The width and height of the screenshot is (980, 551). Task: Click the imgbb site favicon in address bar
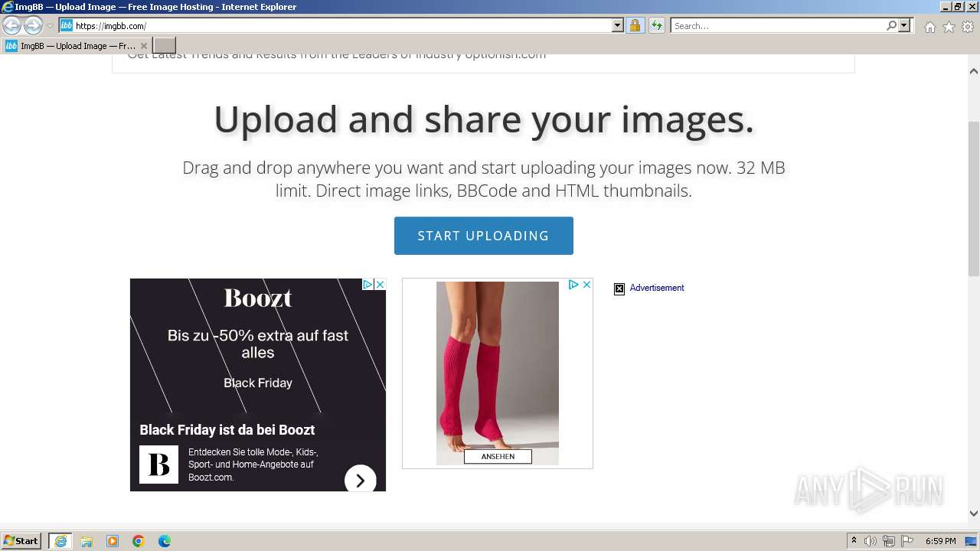click(67, 25)
